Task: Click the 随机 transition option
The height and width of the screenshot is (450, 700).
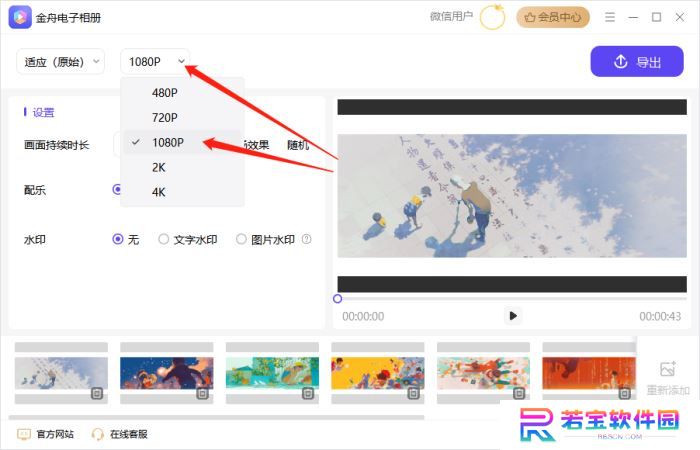Action: click(x=298, y=145)
